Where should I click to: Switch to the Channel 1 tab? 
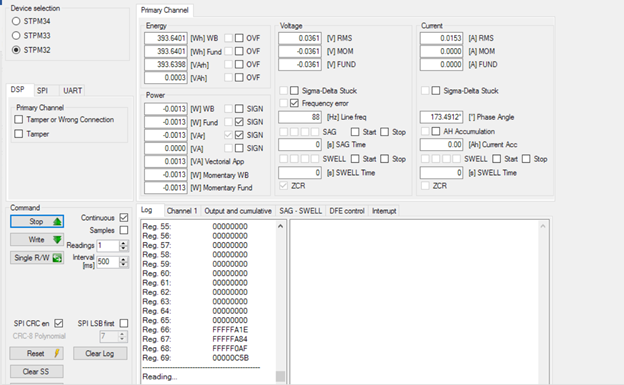[182, 211]
